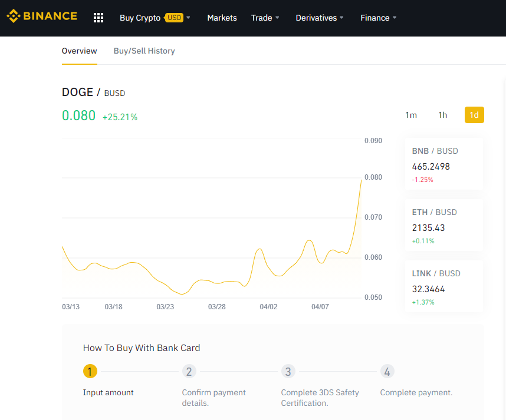Click the step 2 circle icon

coord(189,371)
